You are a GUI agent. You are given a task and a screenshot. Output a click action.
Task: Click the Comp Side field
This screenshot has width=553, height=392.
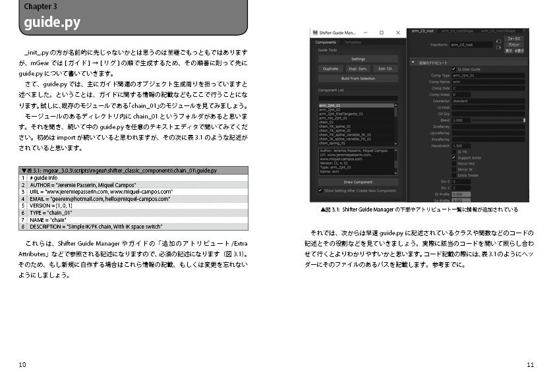[488, 88]
